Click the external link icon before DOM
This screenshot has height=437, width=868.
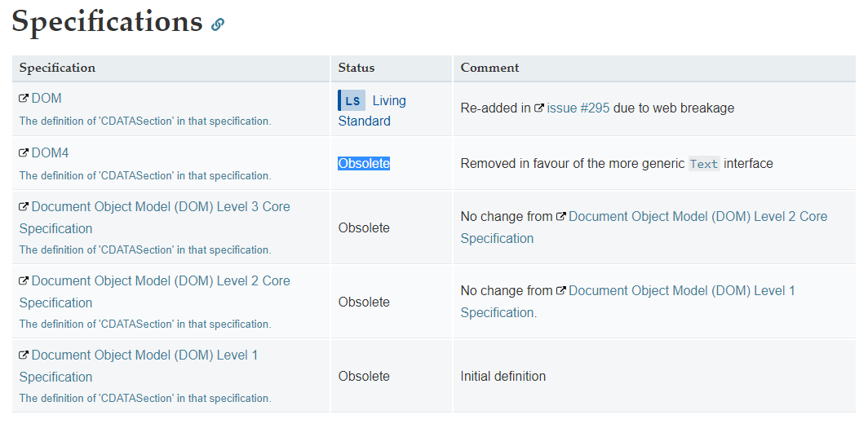tap(24, 98)
